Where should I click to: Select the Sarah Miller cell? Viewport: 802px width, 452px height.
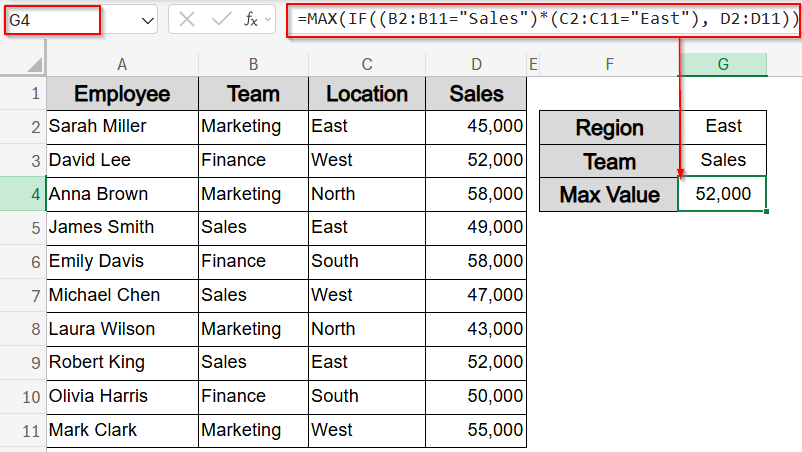click(122, 126)
